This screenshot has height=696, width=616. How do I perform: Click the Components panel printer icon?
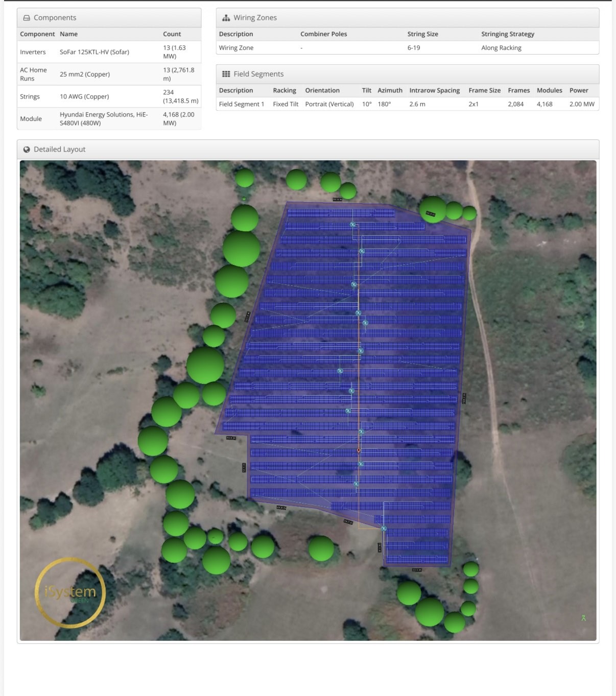pos(27,18)
